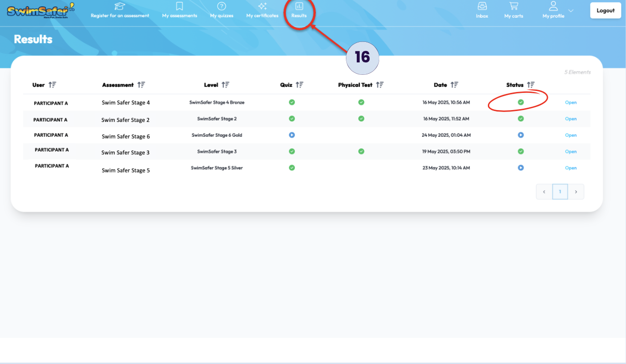626x364 pixels.
Task: Open Swim Safer Stage 4 result
Action: pyautogui.click(x=571, y=102)
